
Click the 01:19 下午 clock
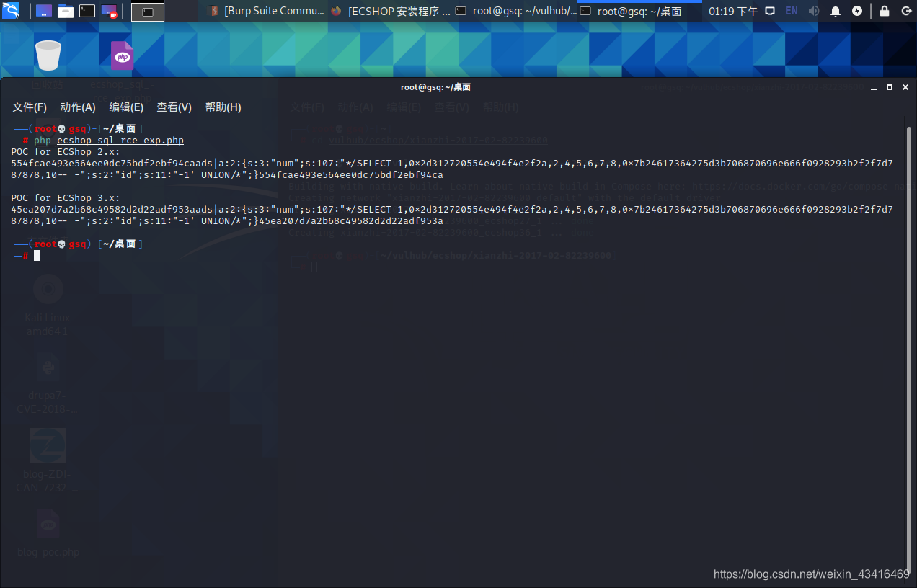(733, 12)
